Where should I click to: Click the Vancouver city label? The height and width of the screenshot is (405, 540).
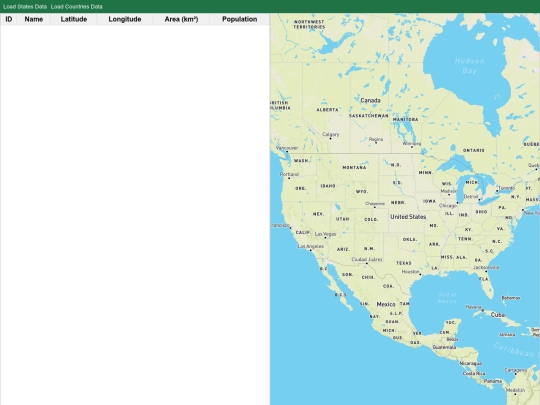point(287,148)
